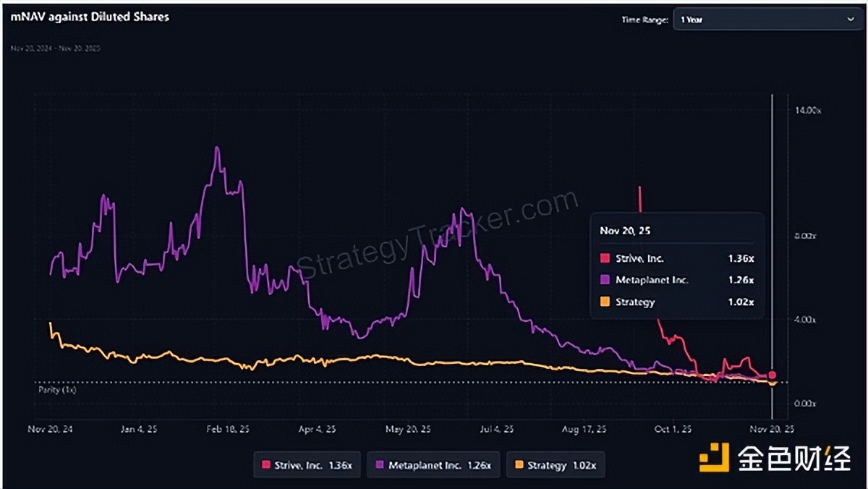The height and width of the screenshot is (489, 868).
Task: Click the red Strive dot in the tooltip
Action: pyautogui.click(x=605, y=258)
